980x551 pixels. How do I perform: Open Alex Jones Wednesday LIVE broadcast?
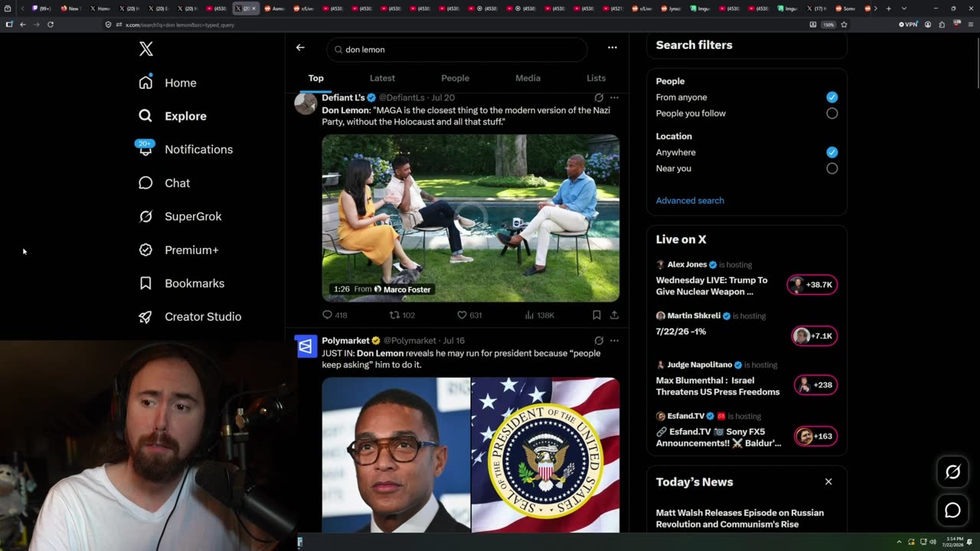(x=711, y=285)
